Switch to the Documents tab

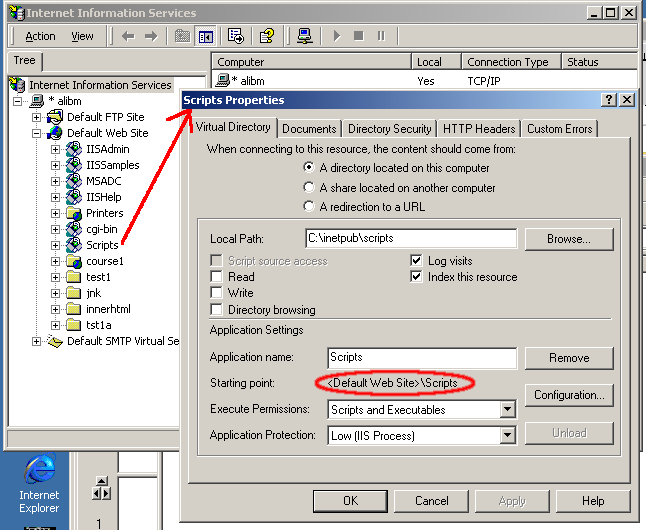[309, 129]
